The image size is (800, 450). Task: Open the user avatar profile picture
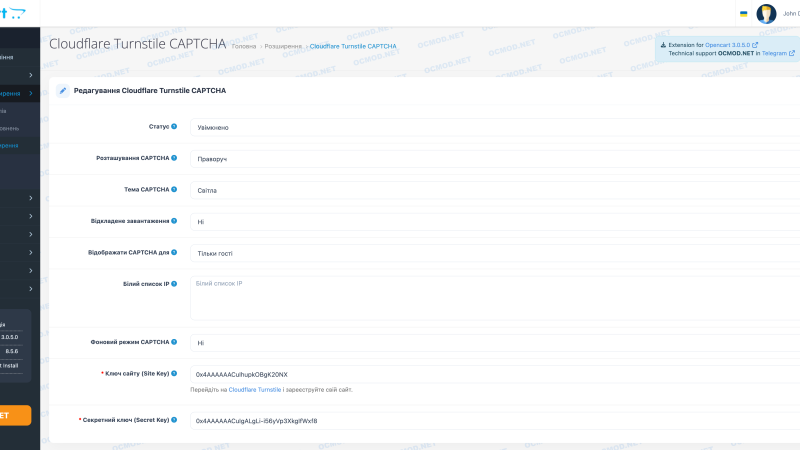click(x=766, y=14)
